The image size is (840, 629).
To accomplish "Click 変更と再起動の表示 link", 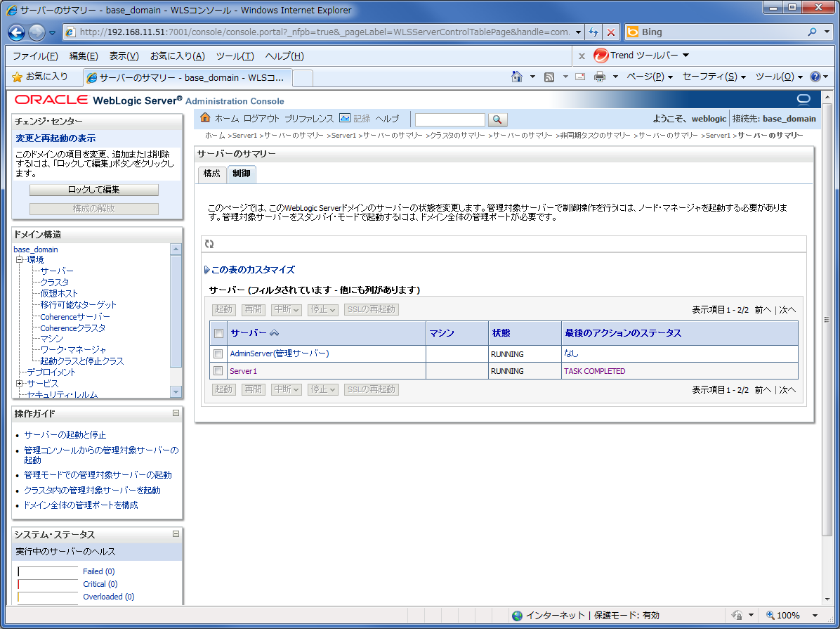I will coord(55,138).
